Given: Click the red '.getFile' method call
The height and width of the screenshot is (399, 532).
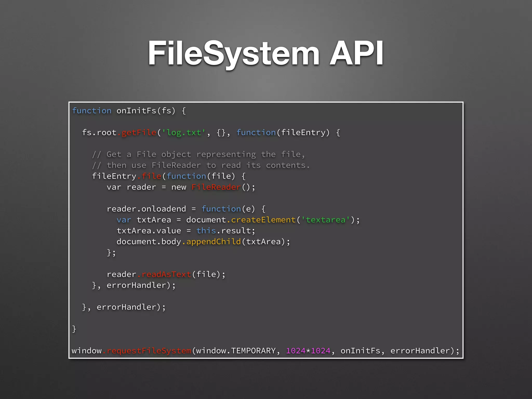Looking at the screenshot, I should 137,133.
